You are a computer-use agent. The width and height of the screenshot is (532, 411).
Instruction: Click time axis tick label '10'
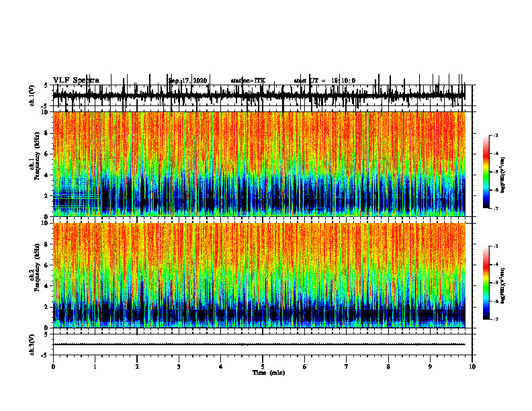pyautogui.click(x=472, y=367)
